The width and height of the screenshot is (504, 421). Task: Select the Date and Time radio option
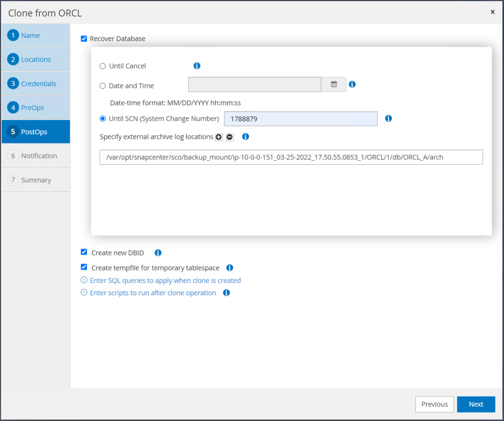[103, 86]
